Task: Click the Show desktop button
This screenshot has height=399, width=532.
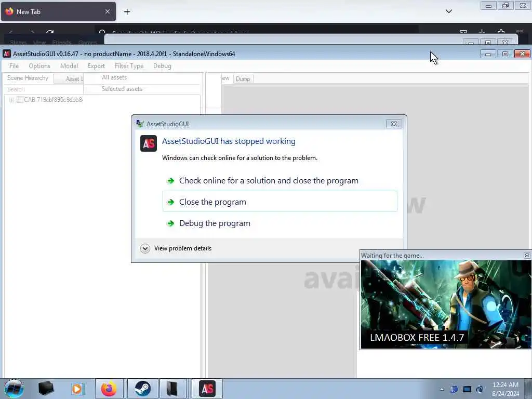Action: click(x=528, y=389)
